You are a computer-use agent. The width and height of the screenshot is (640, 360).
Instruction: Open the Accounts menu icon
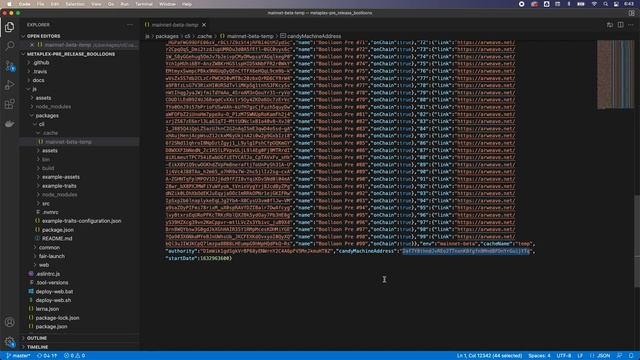click(x=9, y=322)
